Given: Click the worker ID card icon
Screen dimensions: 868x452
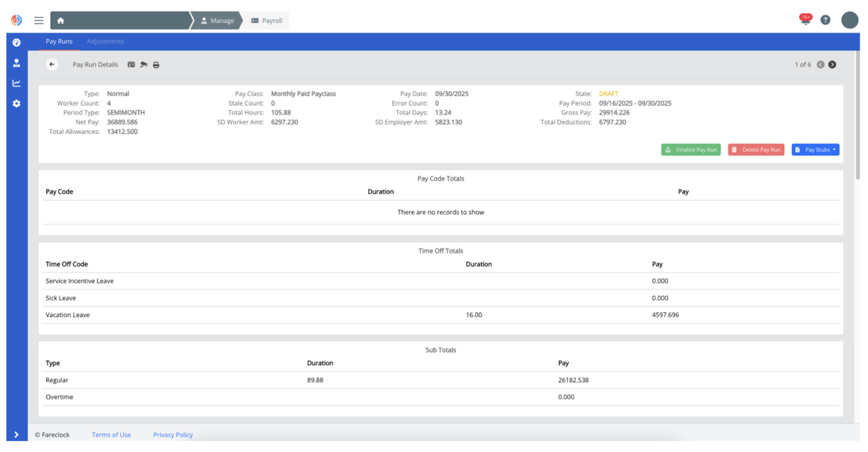Looking at the screenshot, I should coord(131,64).
